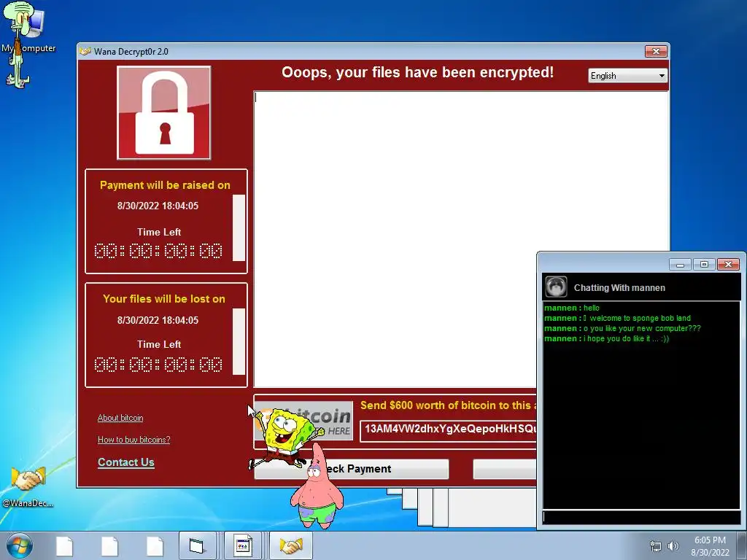Click the bitcoin accepted here logo
Screen dimensions: 747x560
pos(304,421)
